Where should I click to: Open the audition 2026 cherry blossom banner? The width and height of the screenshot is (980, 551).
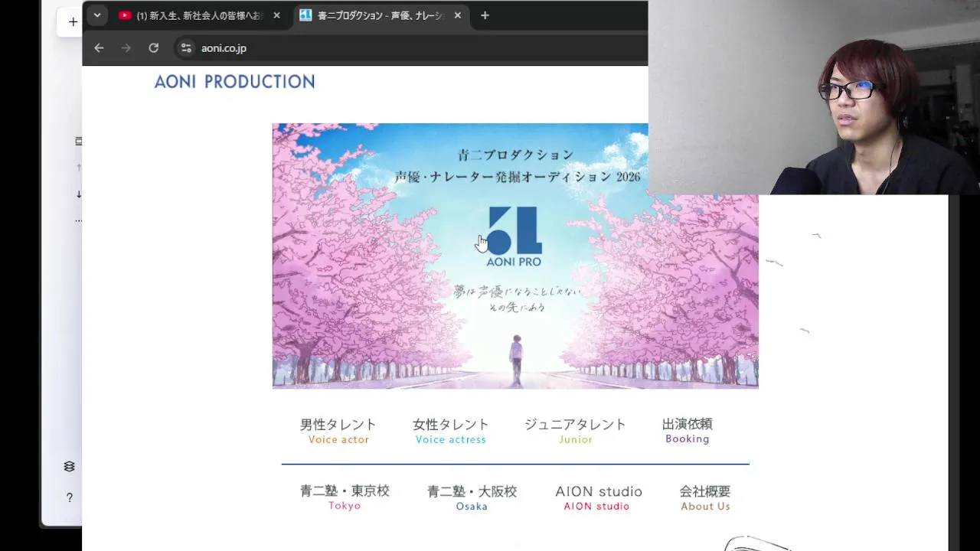pyautogui.click(x=515, y=256)
